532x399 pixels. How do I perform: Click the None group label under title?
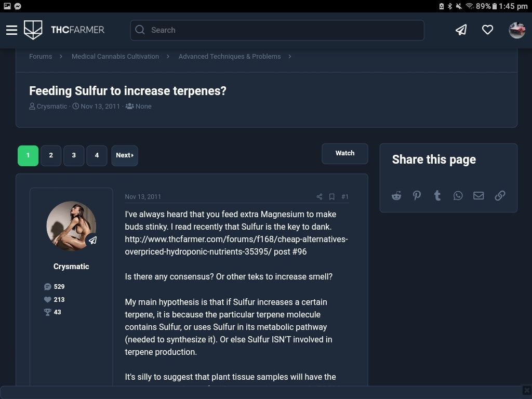point(143,106)
